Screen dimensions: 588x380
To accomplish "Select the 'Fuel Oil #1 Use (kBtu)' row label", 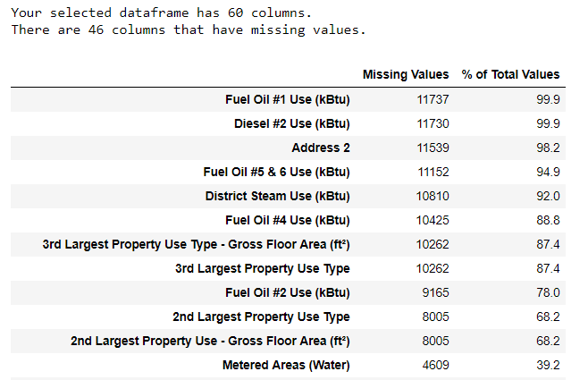I will 287,99.
